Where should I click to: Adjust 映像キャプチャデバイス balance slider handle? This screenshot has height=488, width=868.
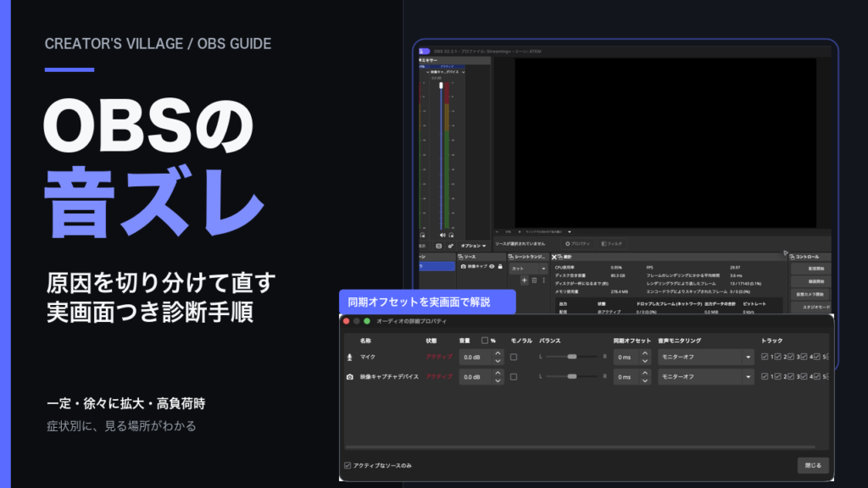tap(572, 376)
